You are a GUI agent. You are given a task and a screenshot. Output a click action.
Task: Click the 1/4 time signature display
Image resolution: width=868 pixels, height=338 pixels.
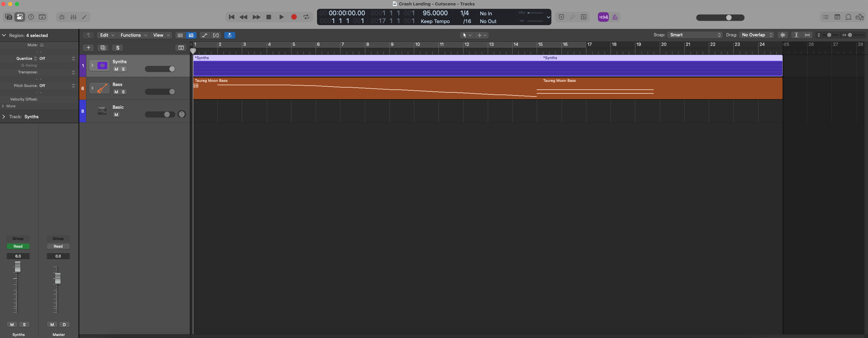point(464,13)
